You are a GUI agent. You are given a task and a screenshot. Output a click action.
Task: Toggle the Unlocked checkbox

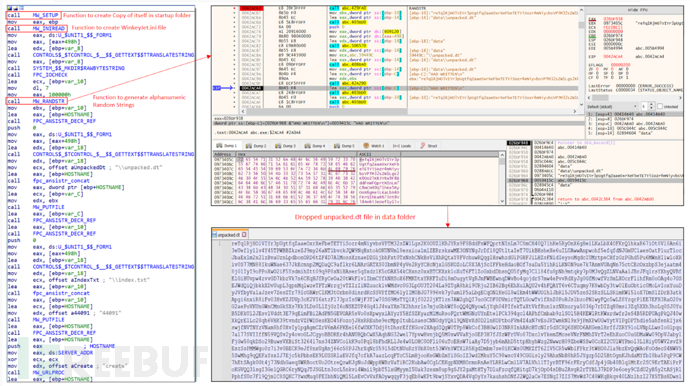tap(660, 107)
